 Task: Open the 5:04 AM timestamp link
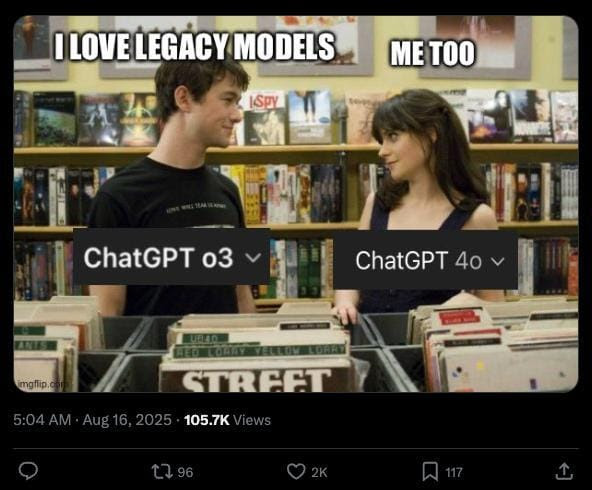42,420
